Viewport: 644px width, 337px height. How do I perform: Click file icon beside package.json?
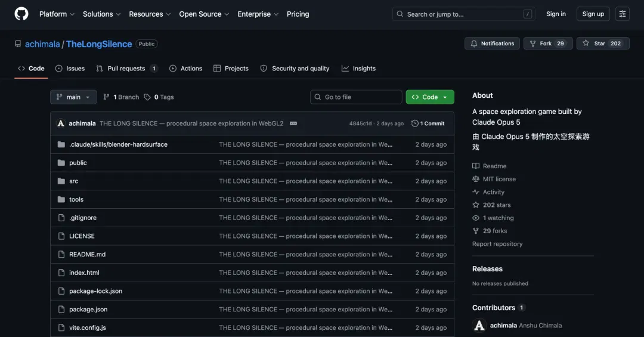[61, 310]
